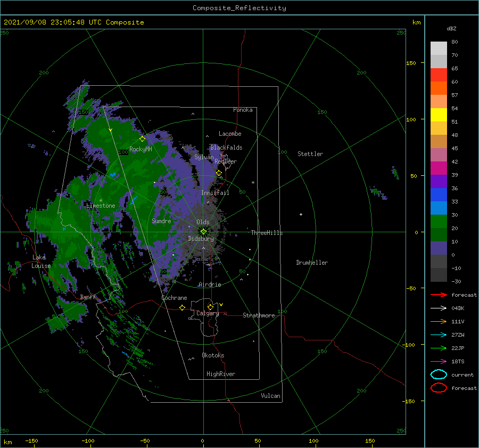Click the red forecast arrow in legend
Image resolution: width=479 pixels, height=448 pixels.
click(x=439, y=295)
